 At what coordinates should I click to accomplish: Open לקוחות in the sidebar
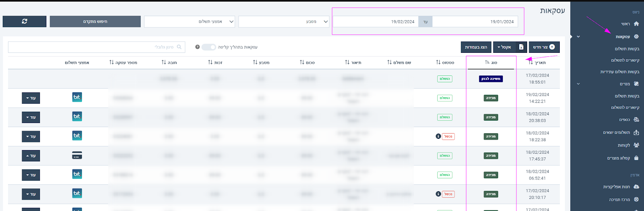[x=624, y=145]
